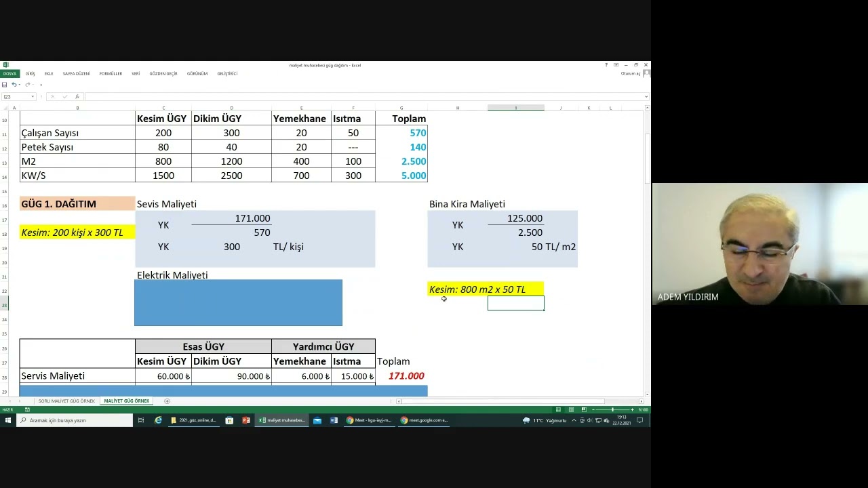The image size is (868, 488).
Task: Click the zoom slider handle
Action: [x=612, y=409]
